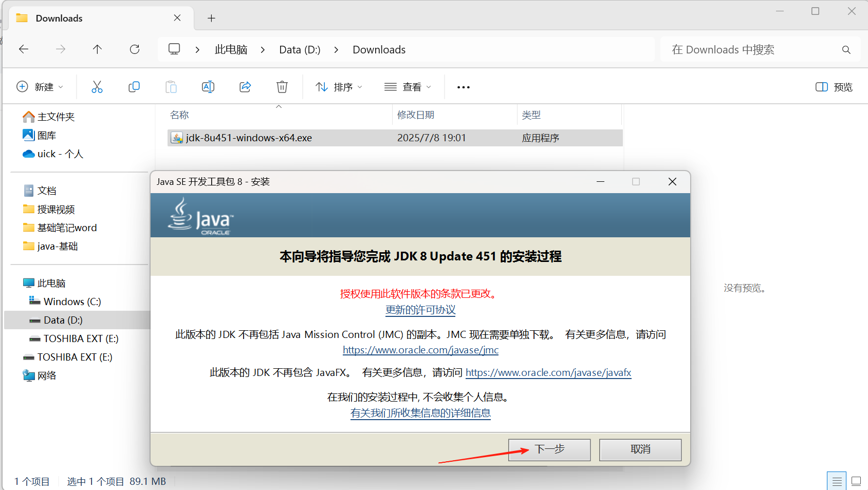Viewport: 868px width, 490px height.
Task: Open a new File Explorer tab
Action: tap(211, 18)
